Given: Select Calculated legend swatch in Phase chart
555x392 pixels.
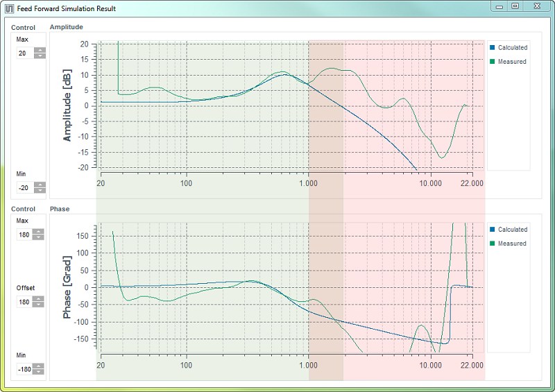Looking at the screenshot, I should pyautogui.click(x=492, y=230).
